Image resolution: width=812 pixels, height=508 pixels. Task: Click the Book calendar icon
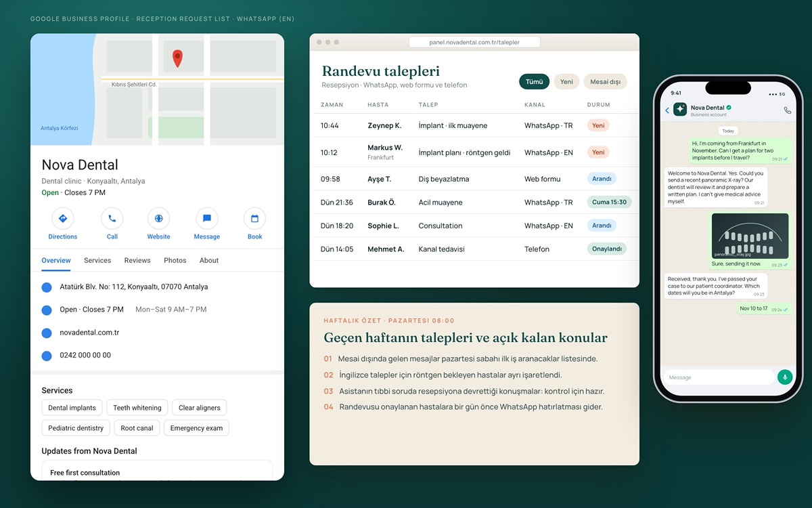pyautogui.click(x=255, y=219)
